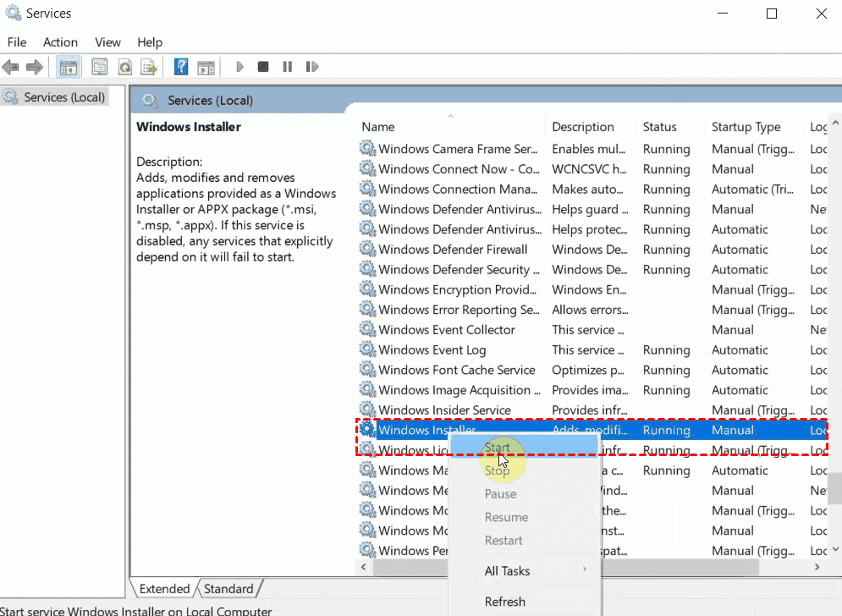Select the Windows Insider Service name
The height and width of the screenshot is (616, 842).
tap(444, 410)
